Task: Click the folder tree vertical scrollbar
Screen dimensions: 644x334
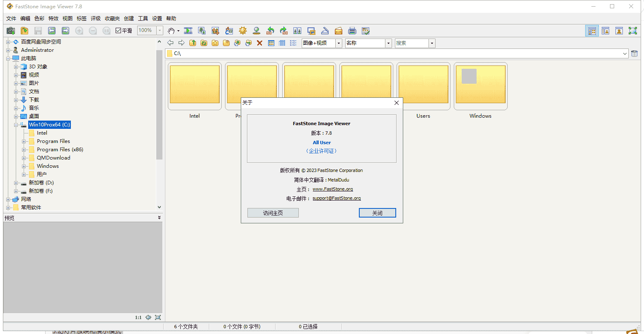Action: (159, 104)
